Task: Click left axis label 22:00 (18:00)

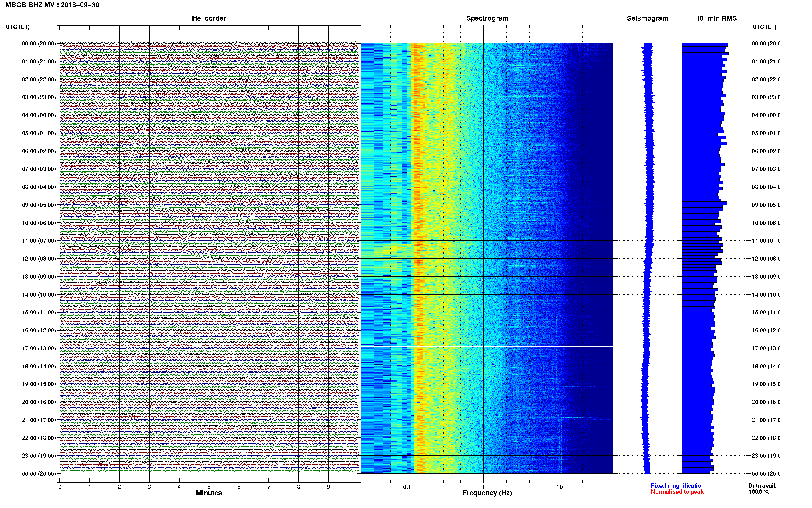Action: point(39,438)
